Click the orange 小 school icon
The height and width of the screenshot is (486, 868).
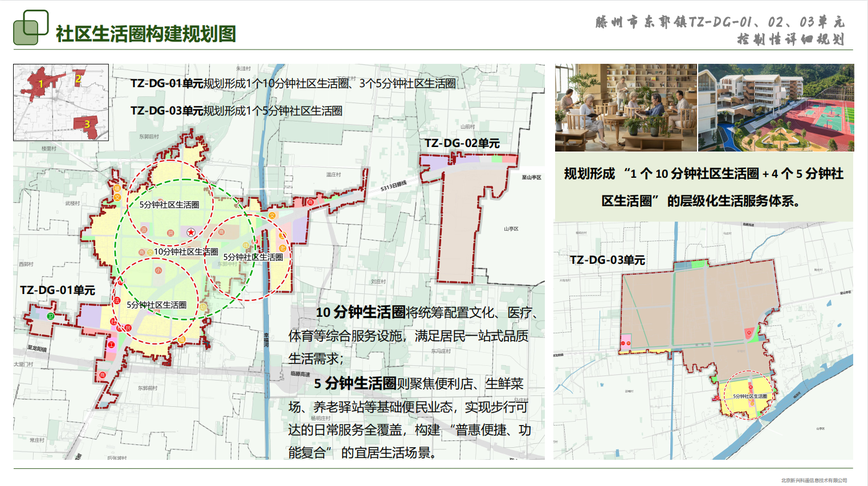coord(158,271)
